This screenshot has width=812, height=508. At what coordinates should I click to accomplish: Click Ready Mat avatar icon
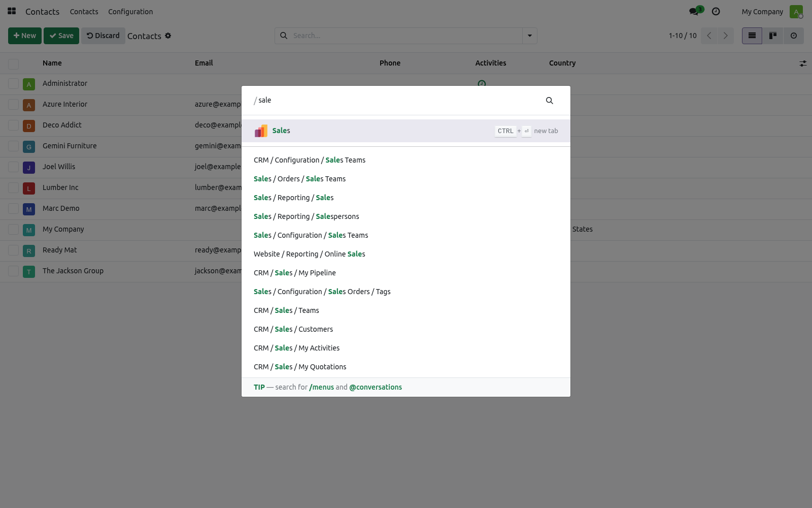point(29,251)
